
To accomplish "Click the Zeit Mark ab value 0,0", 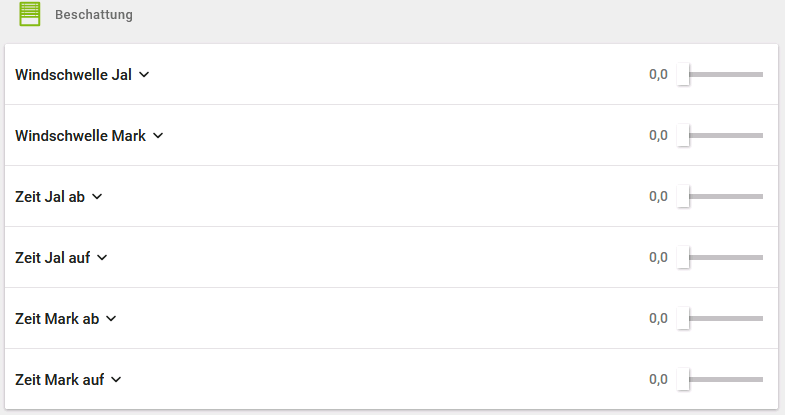I will click(657, 319).
